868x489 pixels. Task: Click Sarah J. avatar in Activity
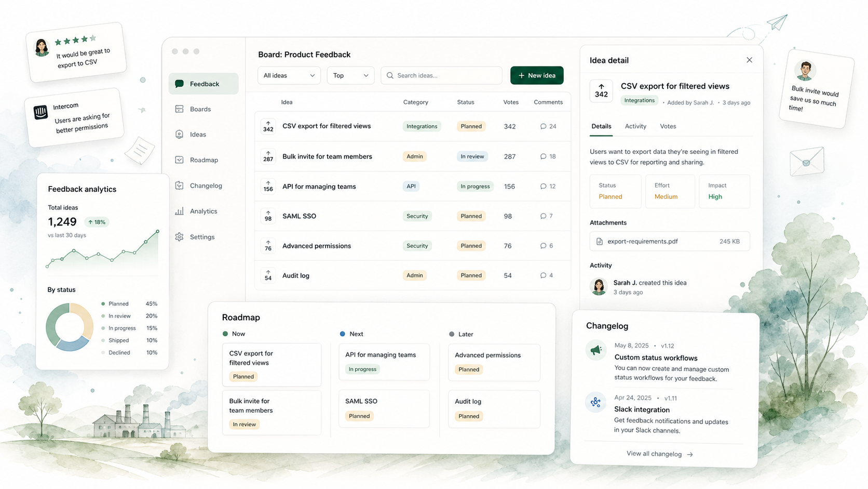[x=599, y=287]
